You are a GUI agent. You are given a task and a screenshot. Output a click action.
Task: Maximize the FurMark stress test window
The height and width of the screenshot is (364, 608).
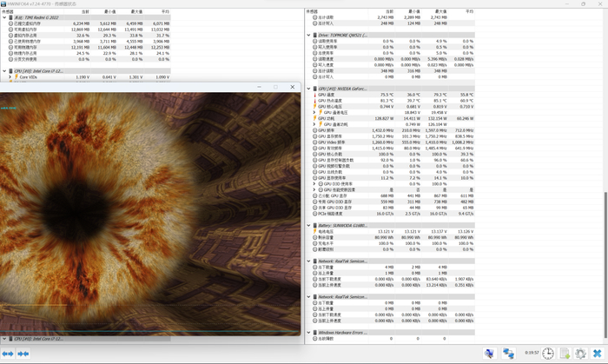[275, 87]
